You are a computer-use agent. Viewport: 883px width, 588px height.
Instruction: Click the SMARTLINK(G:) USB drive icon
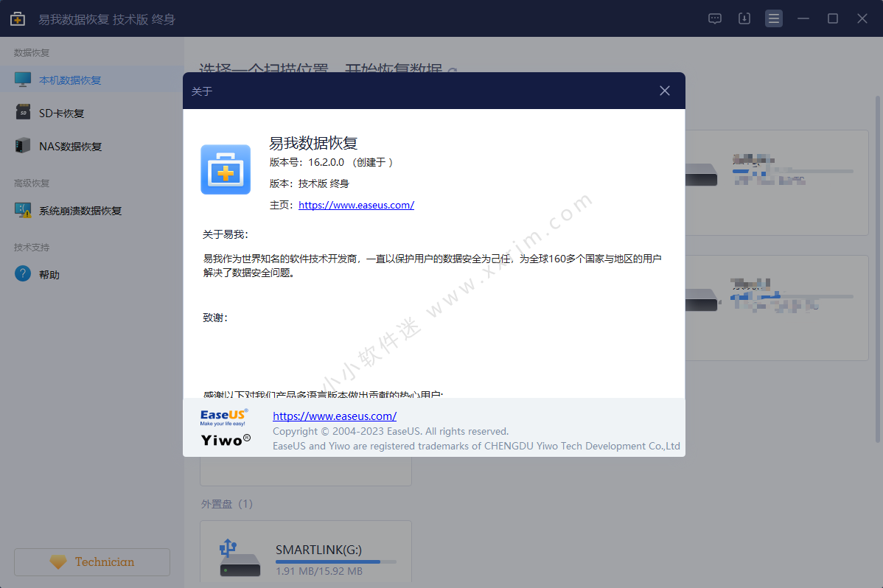coord(239,559)
